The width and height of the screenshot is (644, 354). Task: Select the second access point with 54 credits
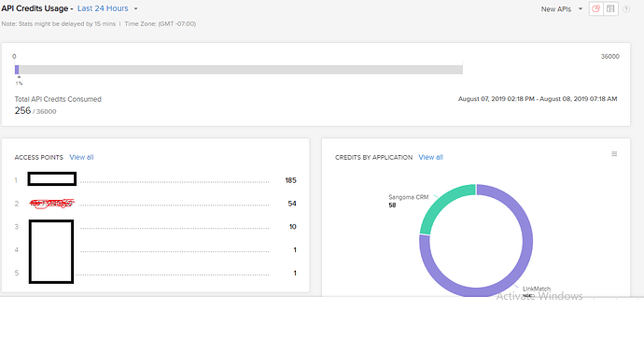coord(51,203)
